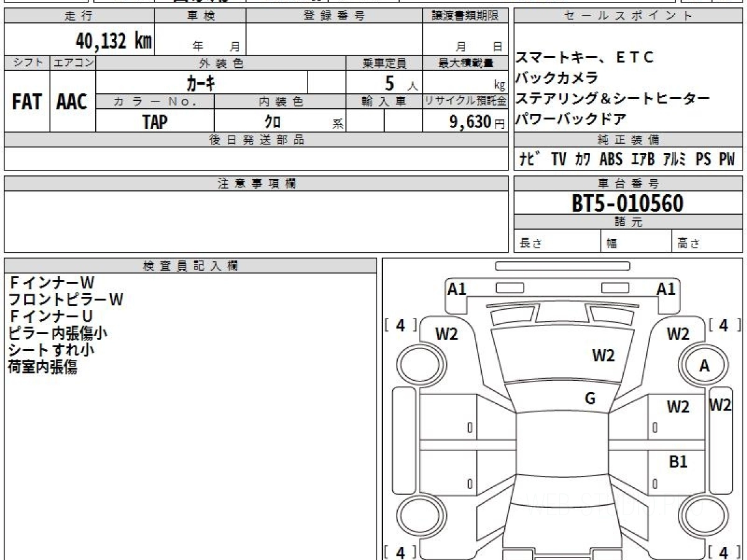Click the バックカメラ sales point line
This screenshot has width=747, height=560.
pos(557,78)
